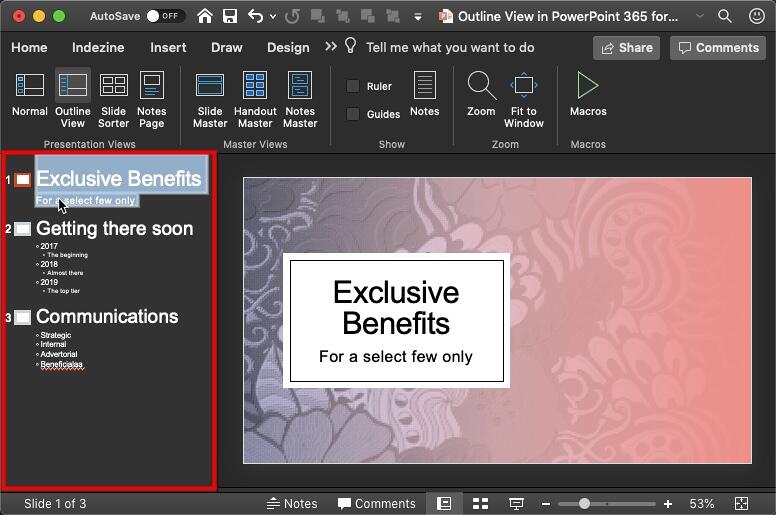Open the Undo history dropdown arrow
The height and width of the screenshot is (515, 776).
pos(273,16)
